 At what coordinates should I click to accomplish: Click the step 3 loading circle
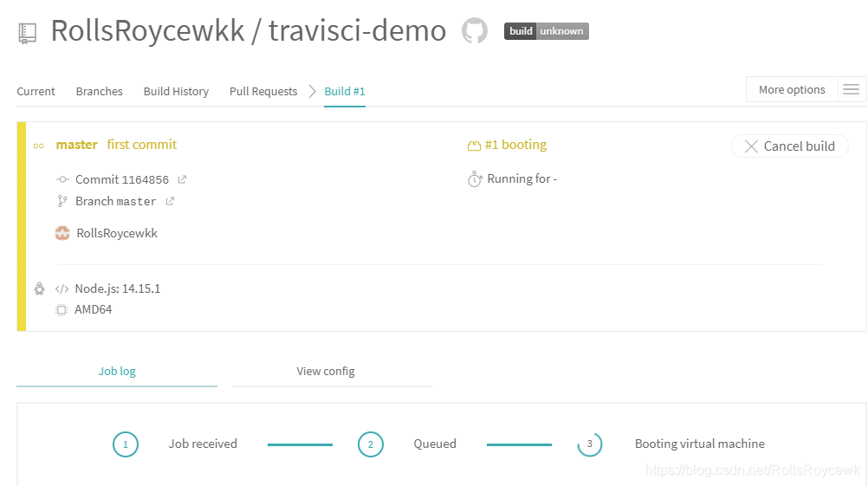590,444
